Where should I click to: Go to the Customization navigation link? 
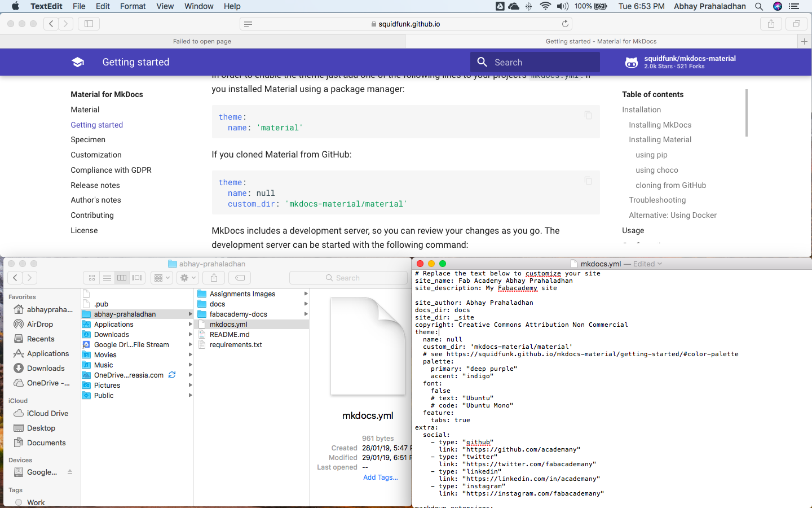pos(96,155)
